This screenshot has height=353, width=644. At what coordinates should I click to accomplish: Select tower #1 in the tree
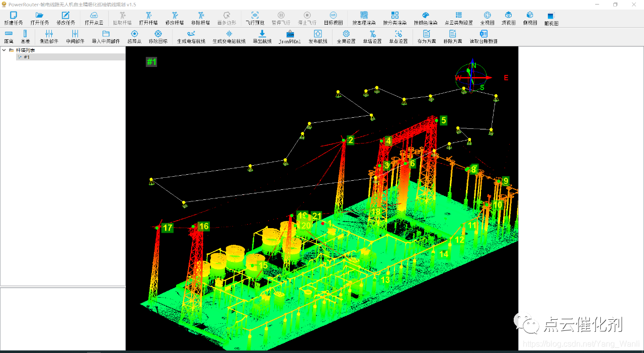pos(27,57)
